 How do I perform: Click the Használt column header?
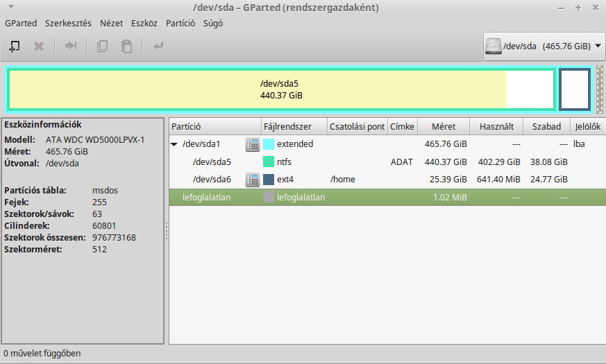(x=496, y=127)
